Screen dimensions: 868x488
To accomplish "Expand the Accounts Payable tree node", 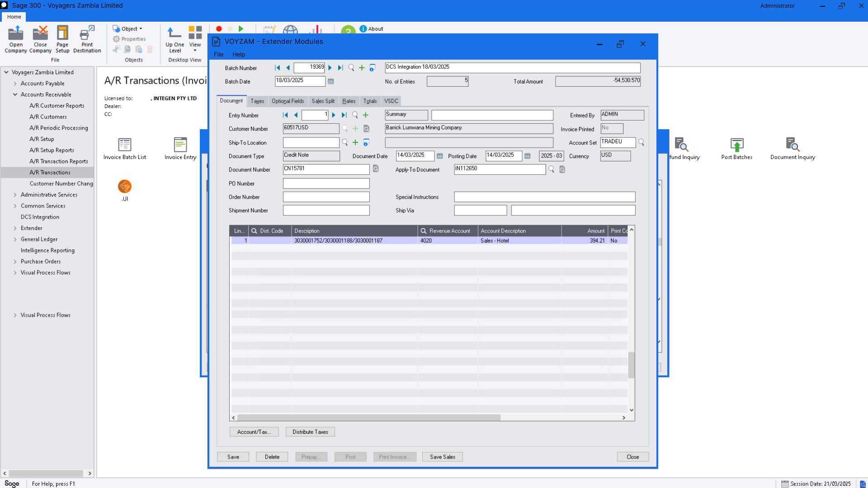I will [x=15, y=84].
